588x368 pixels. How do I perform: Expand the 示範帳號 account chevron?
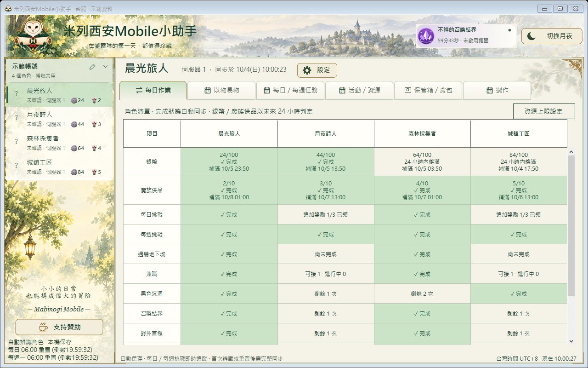105,67
